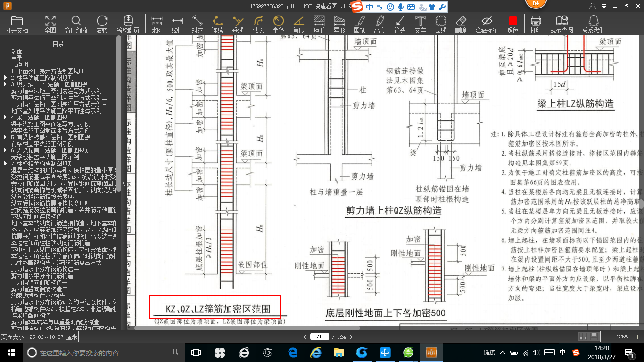Viewport: 644px width, 362px height.
Task: Open the red 颜色 color picker
Action: coord(512,24)
